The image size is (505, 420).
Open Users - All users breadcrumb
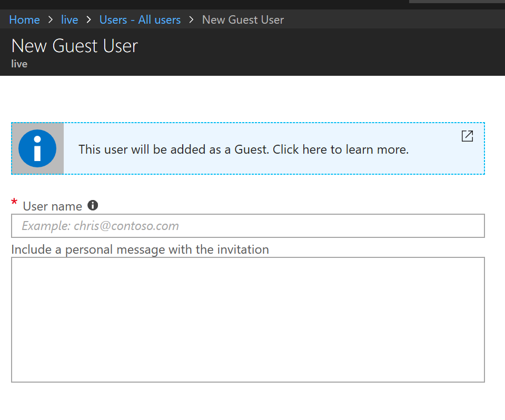pyautogui.click(x=140, y=20)
